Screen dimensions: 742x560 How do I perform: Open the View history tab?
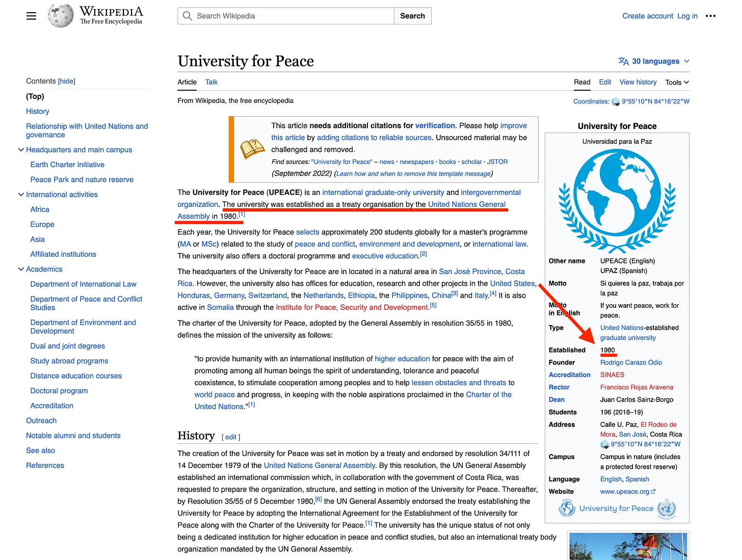638,82
